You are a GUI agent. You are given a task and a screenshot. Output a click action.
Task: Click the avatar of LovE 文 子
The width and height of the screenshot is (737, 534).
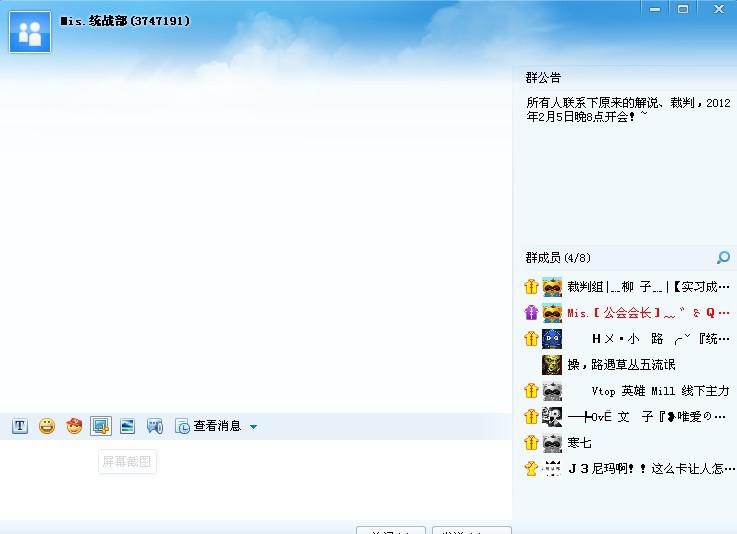tap(552, 416)
